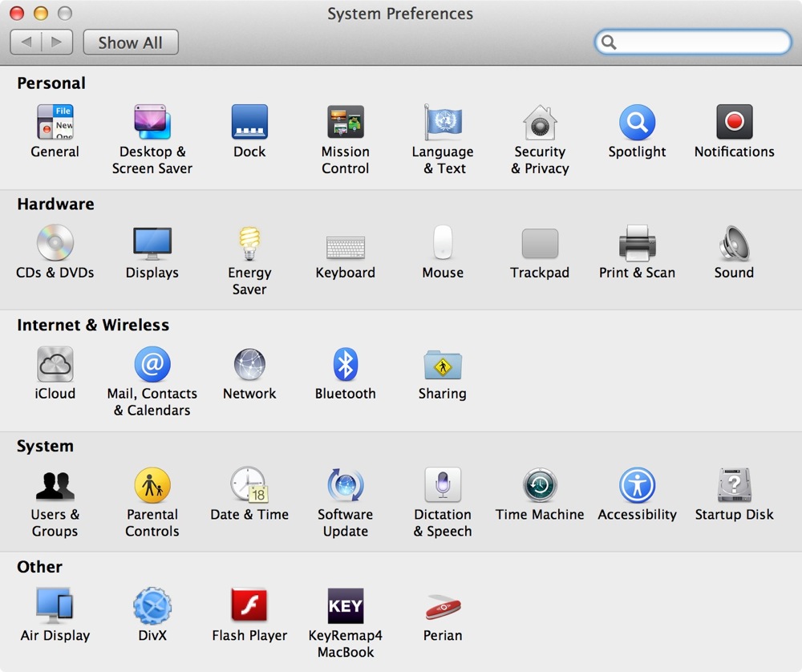802x672 pixels.
Task: Focus the search field in the toolbar
Action: point(693,42)
